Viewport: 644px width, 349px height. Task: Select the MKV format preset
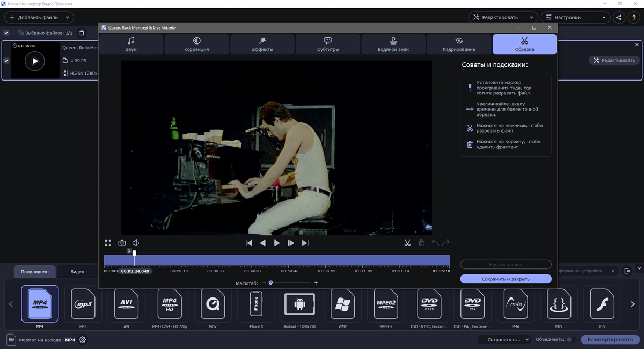[559, 303]
